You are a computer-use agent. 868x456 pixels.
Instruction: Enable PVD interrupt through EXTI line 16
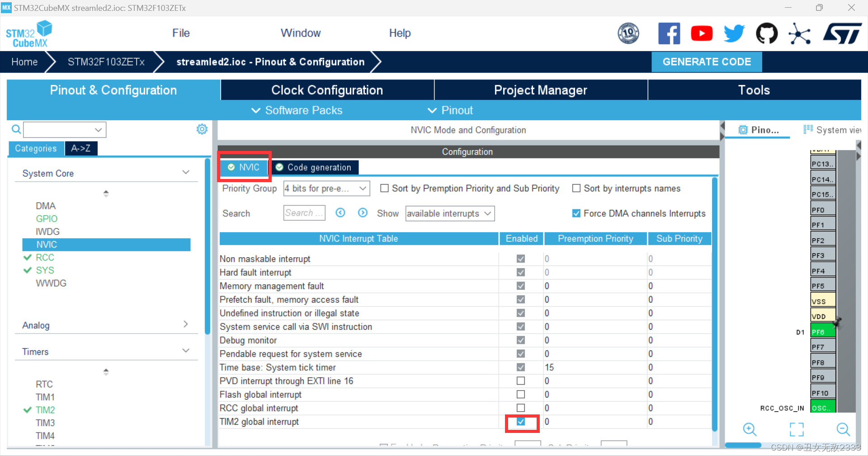[521, 381]
